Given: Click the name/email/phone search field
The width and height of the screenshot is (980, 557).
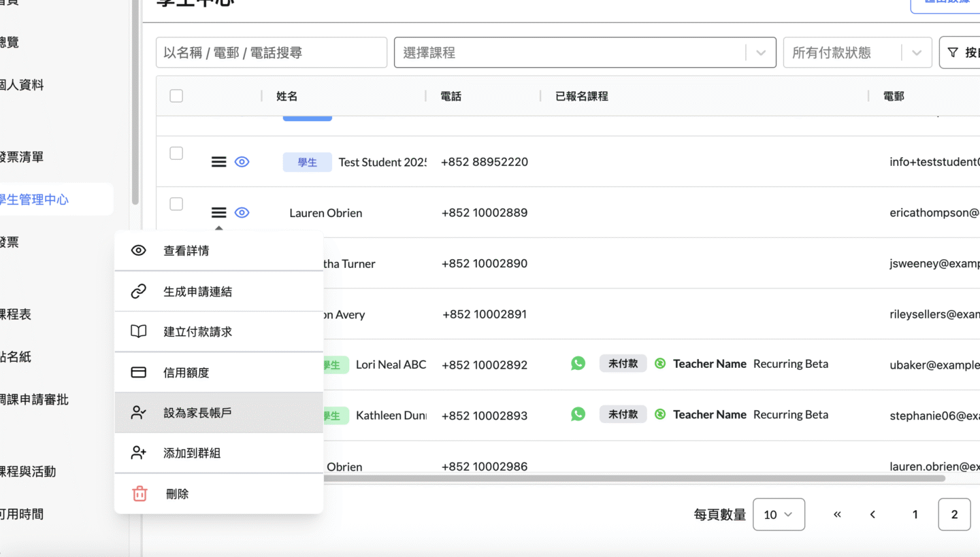Looking at the screenshot, I should point(271,52).
